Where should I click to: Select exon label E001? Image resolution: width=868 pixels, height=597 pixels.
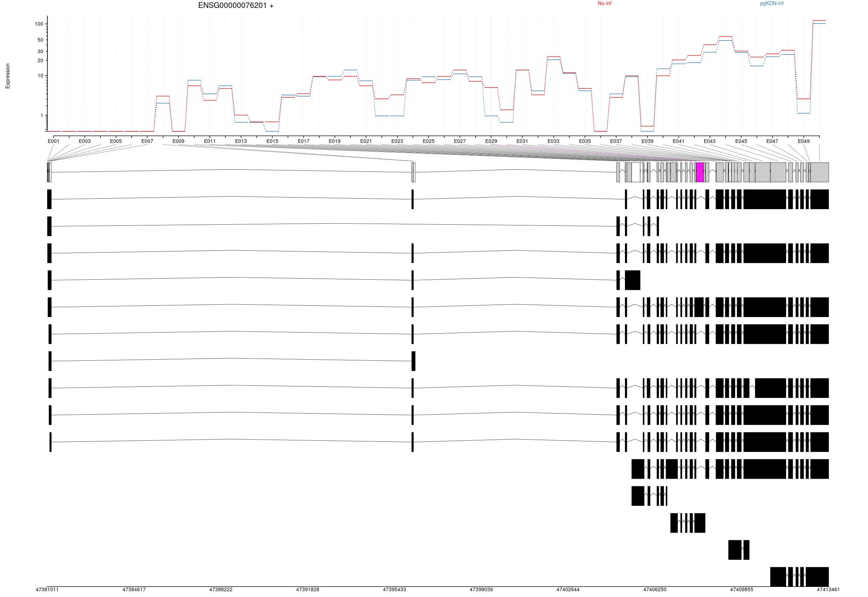point(54,141)
